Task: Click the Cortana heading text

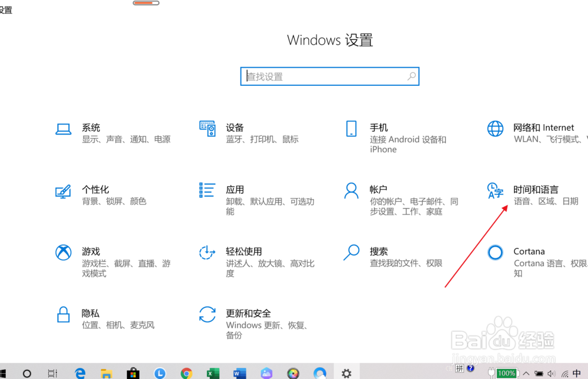Action: pyautogui.click(x=529, y=251)
